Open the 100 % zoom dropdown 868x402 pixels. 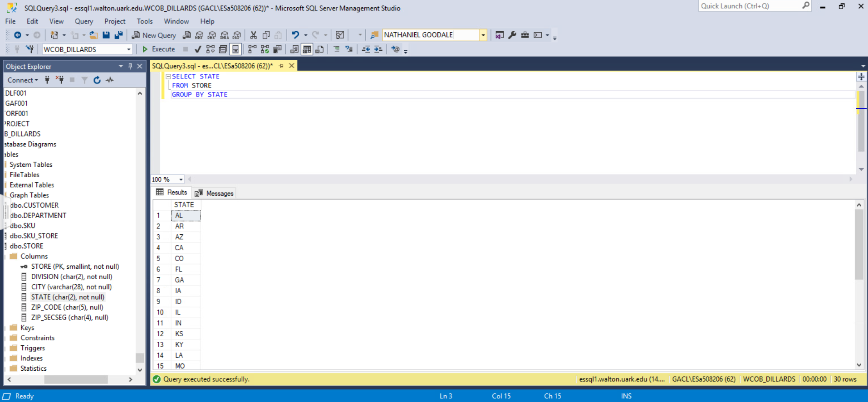[181, 179]
